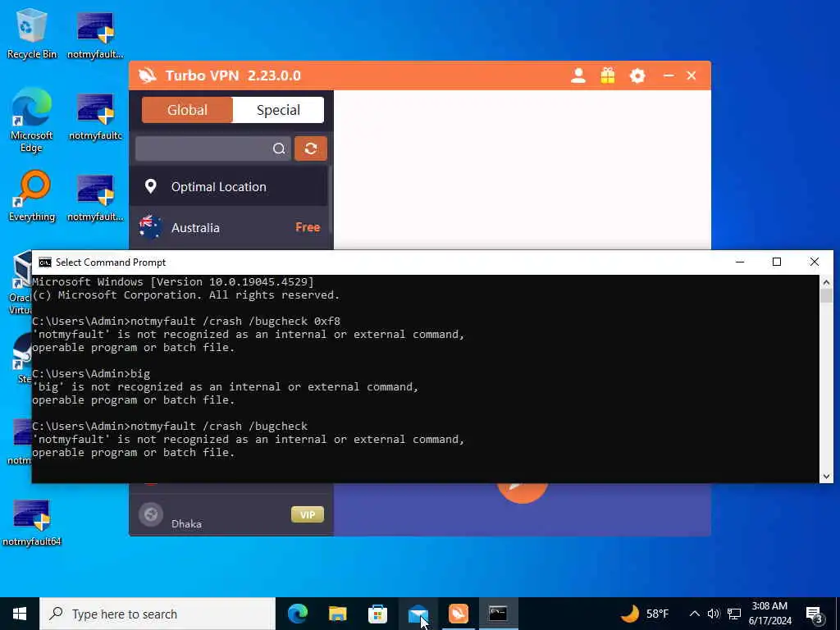
Task: Switch to the Global server tab
Action: click(x=187, y=110)
